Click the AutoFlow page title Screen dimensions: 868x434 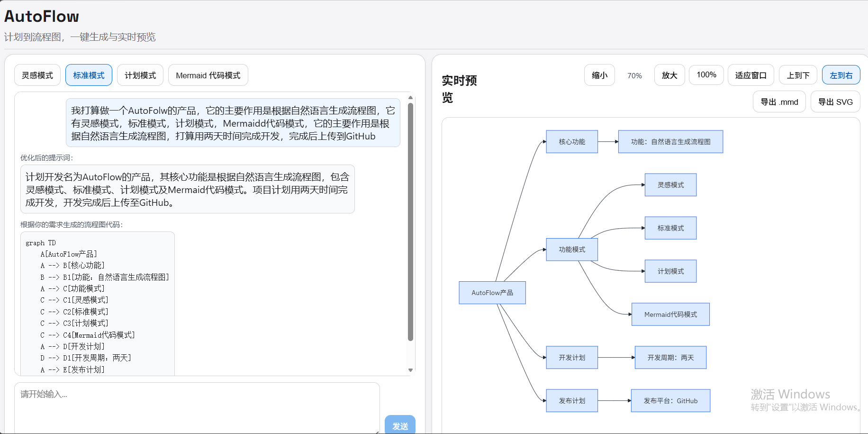point(42,17)
